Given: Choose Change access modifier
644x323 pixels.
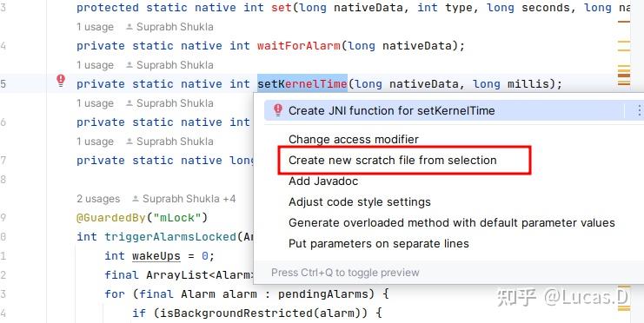Looking at the screenshot, I should 353,139.
